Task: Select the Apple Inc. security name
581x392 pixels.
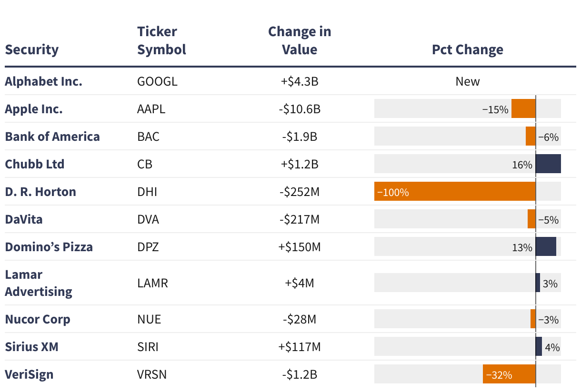Action: click(x=34, y=109)
